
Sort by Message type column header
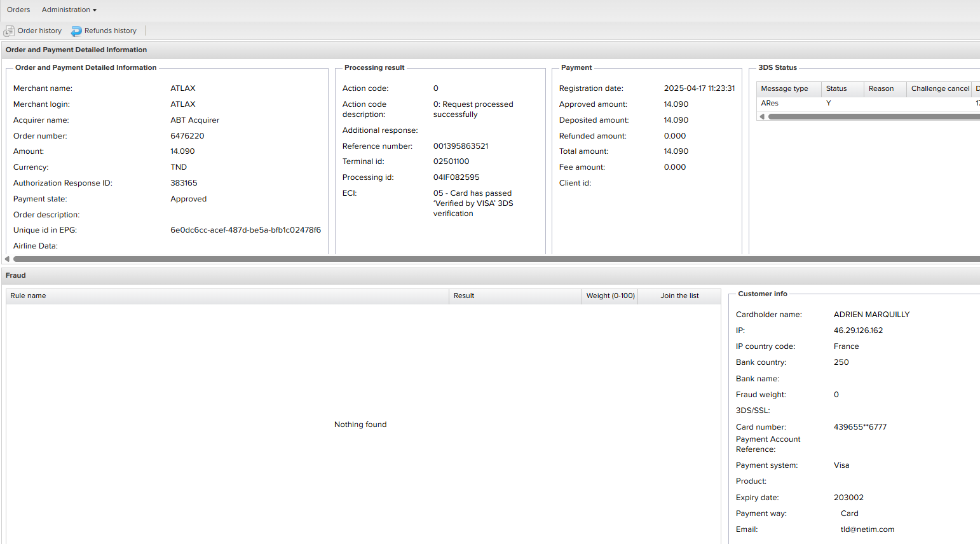pos(784,88)
